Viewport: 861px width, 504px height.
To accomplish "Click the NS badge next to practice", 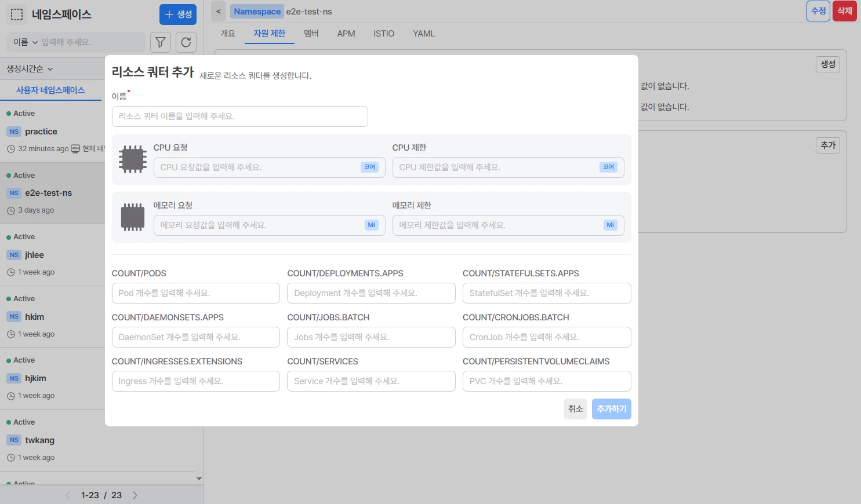I will [14, 132].
